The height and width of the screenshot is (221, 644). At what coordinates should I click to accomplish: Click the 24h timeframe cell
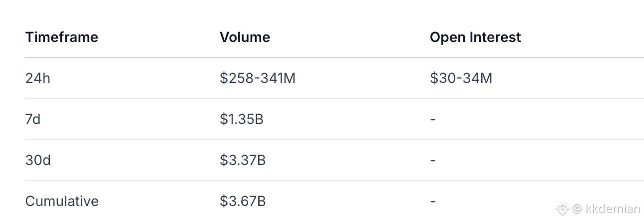tap(37, 78)
